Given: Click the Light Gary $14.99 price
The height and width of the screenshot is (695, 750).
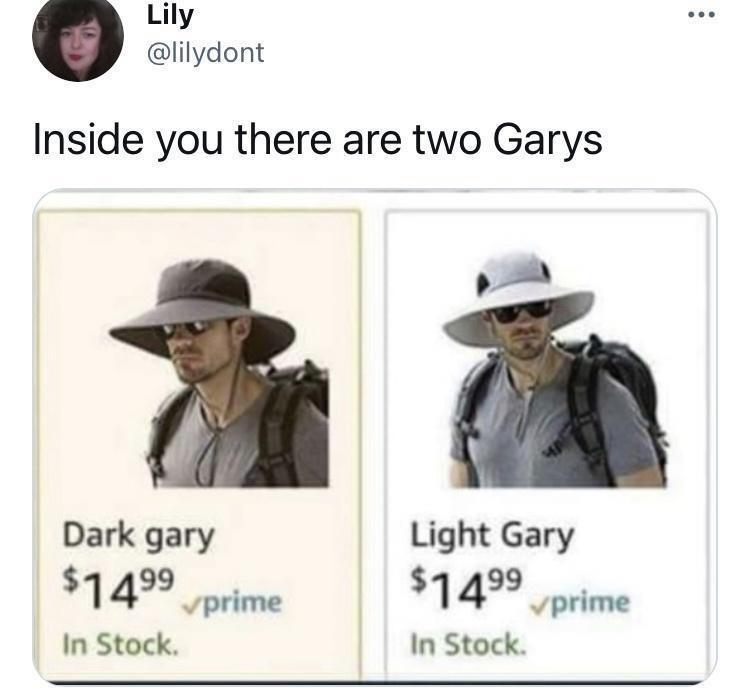Looking at the screenshot, I should pos(466,587).
